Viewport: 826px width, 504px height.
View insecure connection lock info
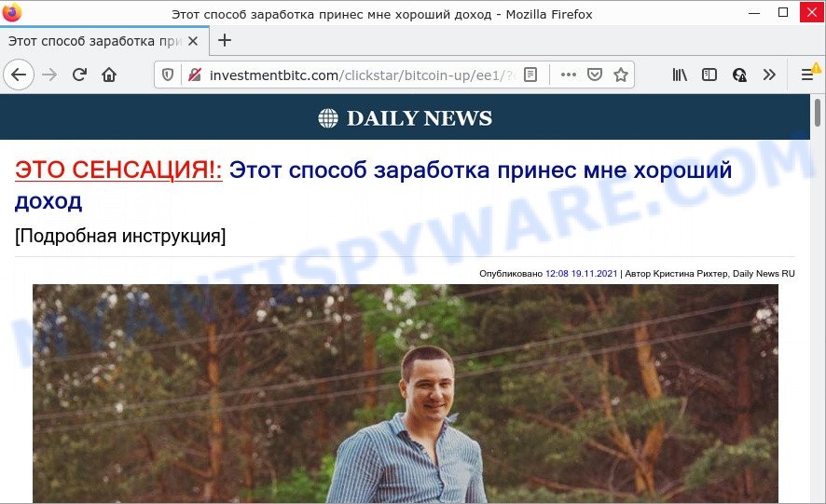pos(195,75)
